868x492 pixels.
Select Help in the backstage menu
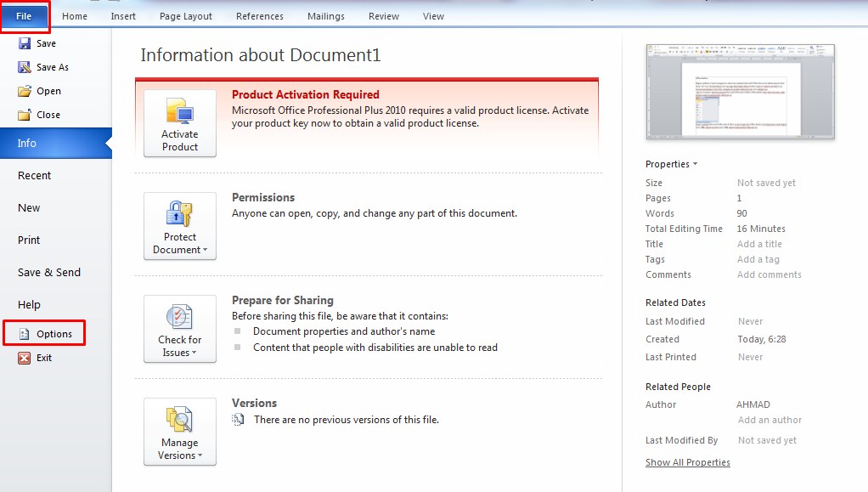click(x=29, y=305)
